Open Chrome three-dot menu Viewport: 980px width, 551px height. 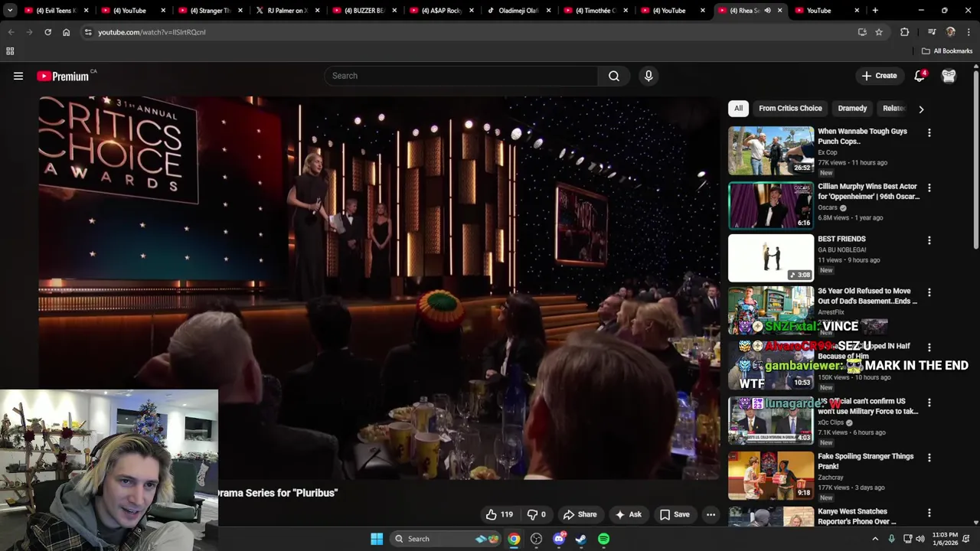(969, 32)
